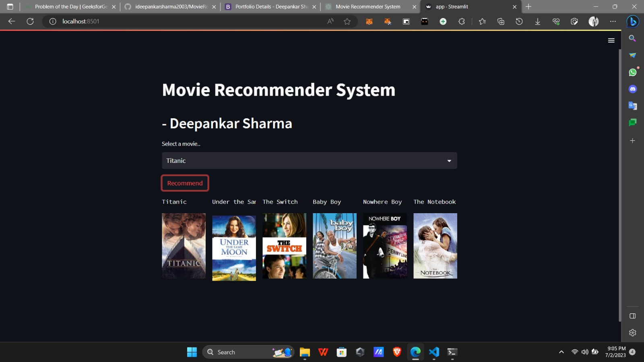Click the Nowhere Boy poster
The height and width of the screenshot is (362, 644).
coord(385,246)
